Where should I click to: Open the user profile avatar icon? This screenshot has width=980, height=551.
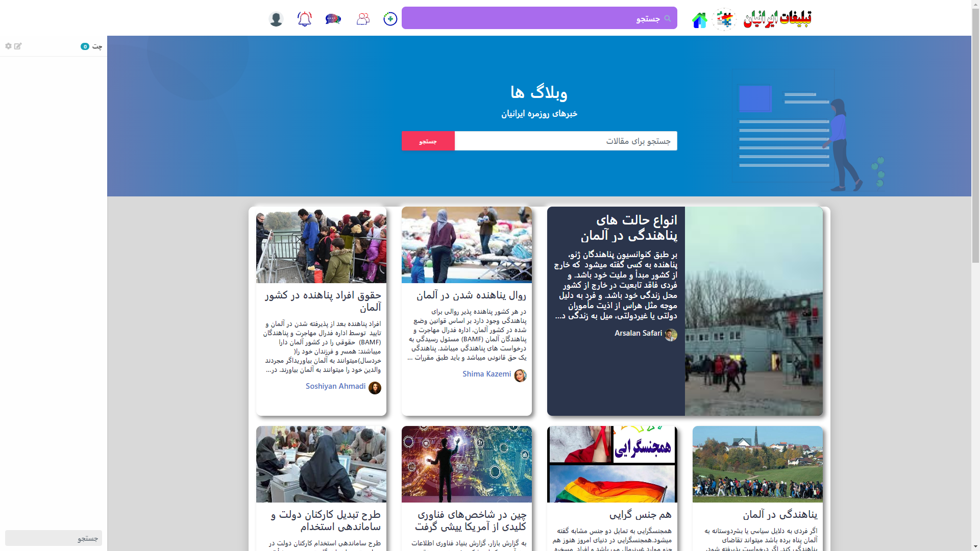276,19
